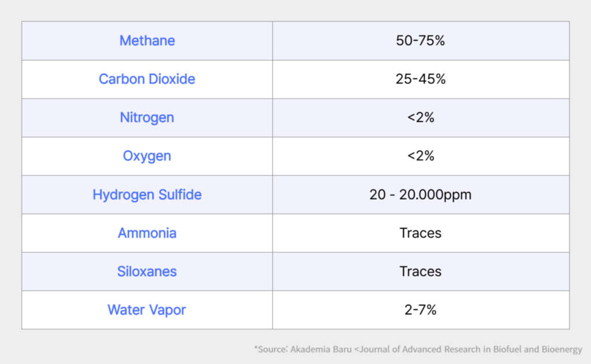Select the Traces value beside Siloxanes
The image size is (591, 364).
pyautogui.click(x=420, y=271)
